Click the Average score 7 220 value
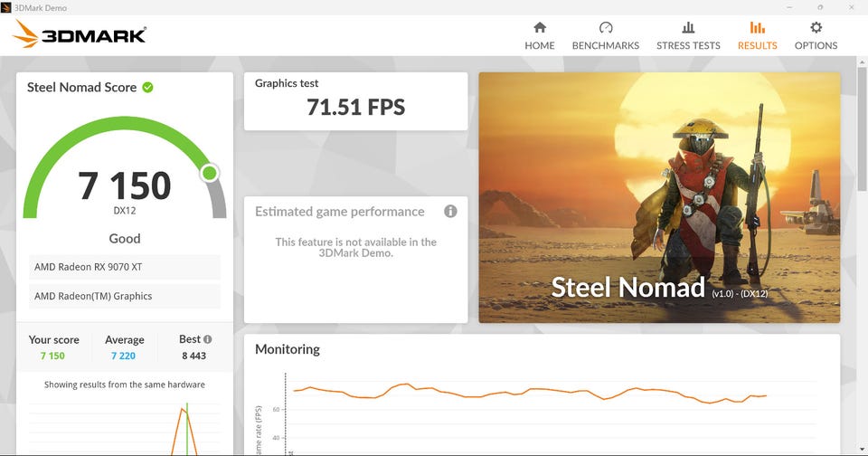 click(123, 356)
